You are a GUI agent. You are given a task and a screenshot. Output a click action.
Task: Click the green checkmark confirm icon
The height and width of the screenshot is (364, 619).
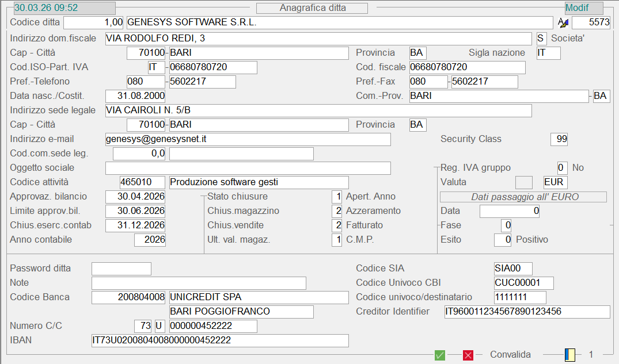(x=440, y=355)
